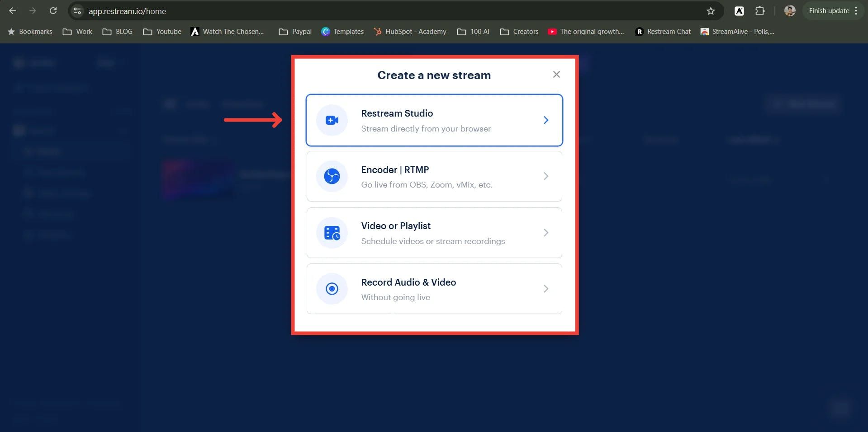Close the Create a new stream dialog
Image resolution: width=868 pixels, height=432 pixels.
(x=556, y=75)
